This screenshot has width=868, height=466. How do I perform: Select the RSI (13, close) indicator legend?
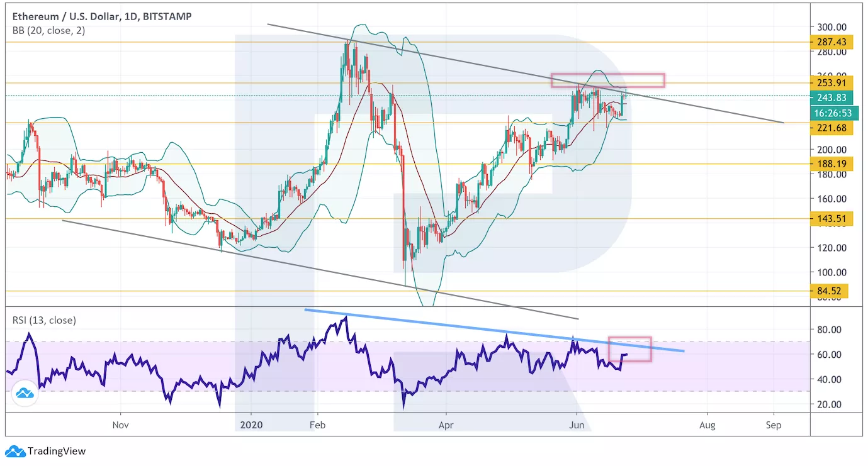[44, 320]
